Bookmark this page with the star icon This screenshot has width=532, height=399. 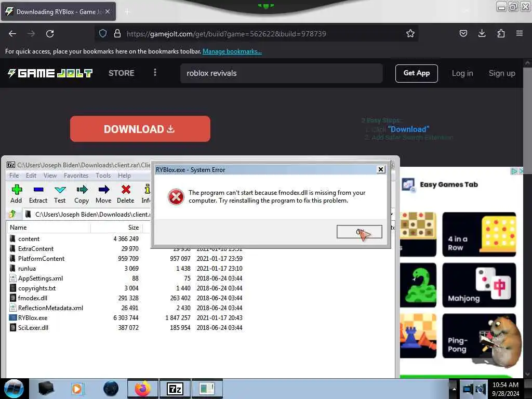click(410, 34)
